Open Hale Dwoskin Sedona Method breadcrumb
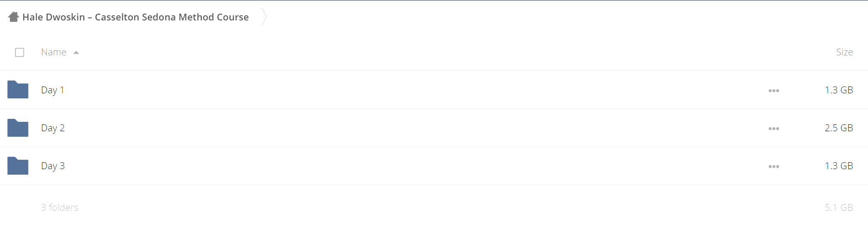 click(135, 17)
